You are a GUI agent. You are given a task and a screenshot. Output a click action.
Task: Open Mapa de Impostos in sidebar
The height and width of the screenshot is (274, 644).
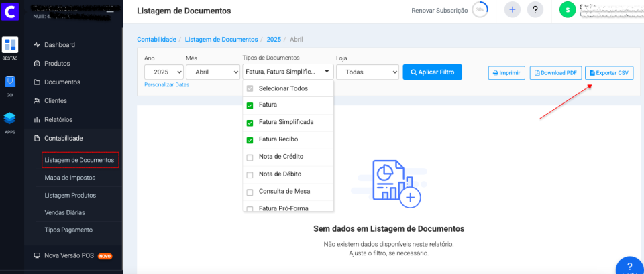[70, 178]
